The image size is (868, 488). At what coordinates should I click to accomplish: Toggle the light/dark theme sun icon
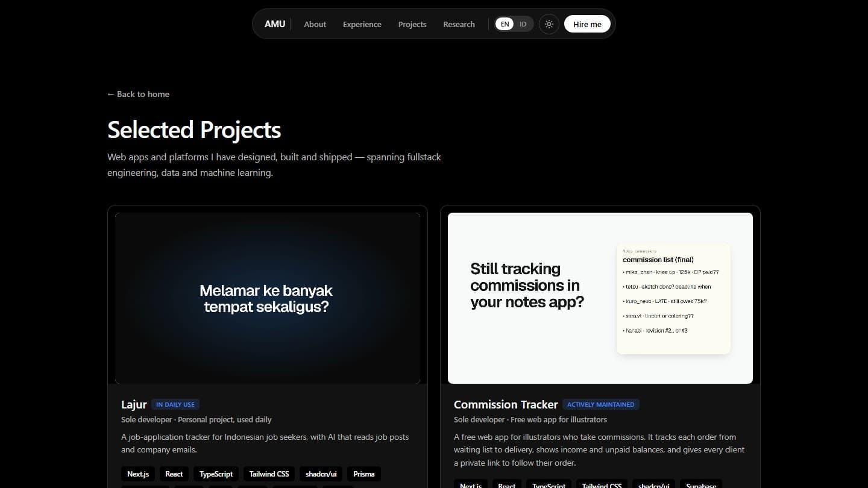549,24
